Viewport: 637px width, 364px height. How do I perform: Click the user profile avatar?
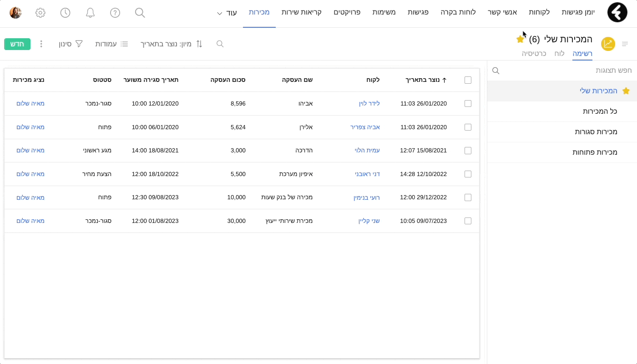point(15,13)
